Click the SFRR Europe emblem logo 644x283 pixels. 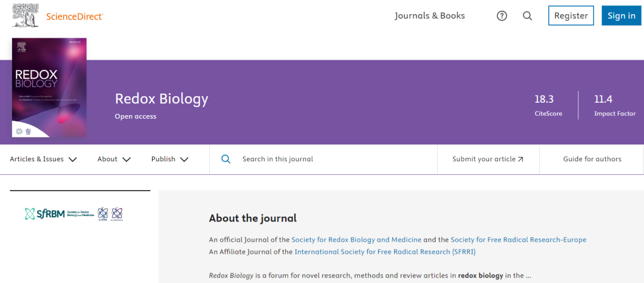tap(103, 214)
